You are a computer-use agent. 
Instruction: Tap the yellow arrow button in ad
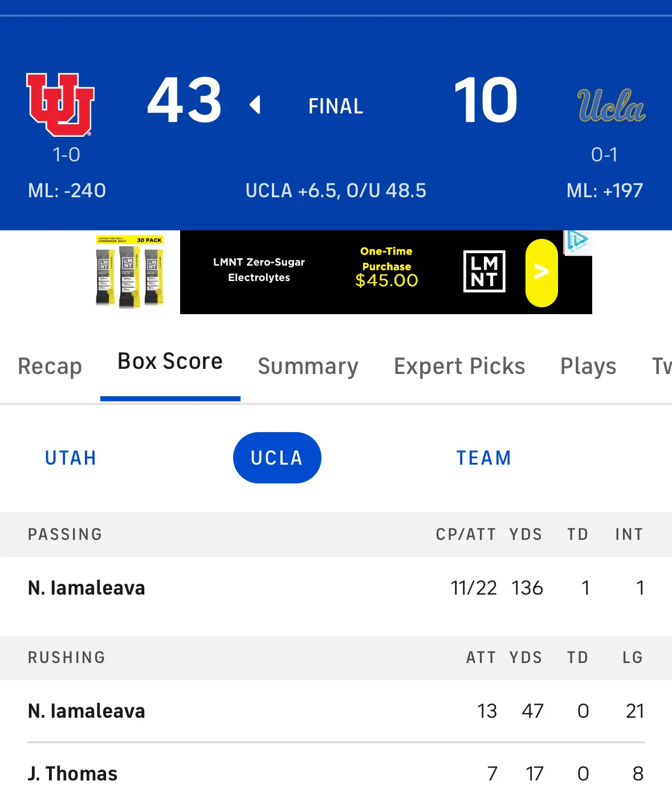click(541, 272)
